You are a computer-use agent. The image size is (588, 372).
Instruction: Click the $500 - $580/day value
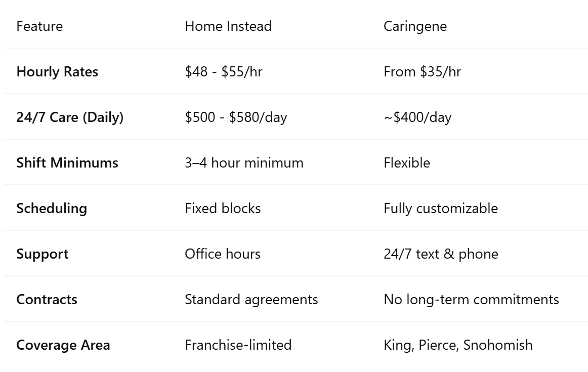click(x=236, y=117)
